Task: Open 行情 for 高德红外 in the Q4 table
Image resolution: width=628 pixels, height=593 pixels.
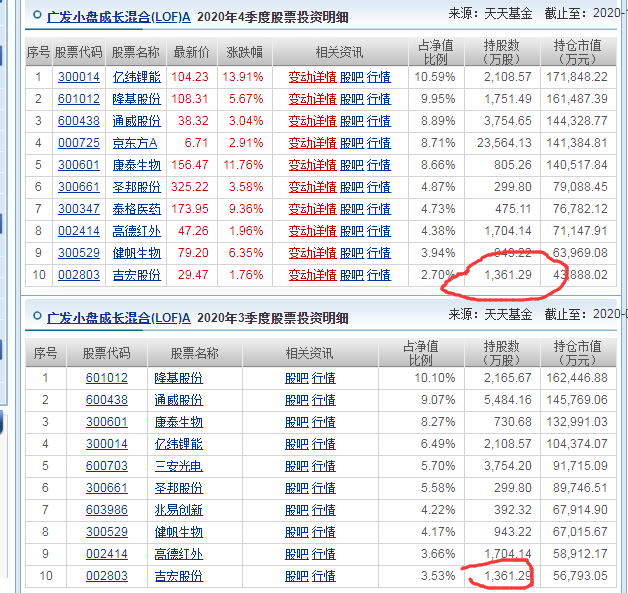Action: pyautogui.click(x=379, y=231)
